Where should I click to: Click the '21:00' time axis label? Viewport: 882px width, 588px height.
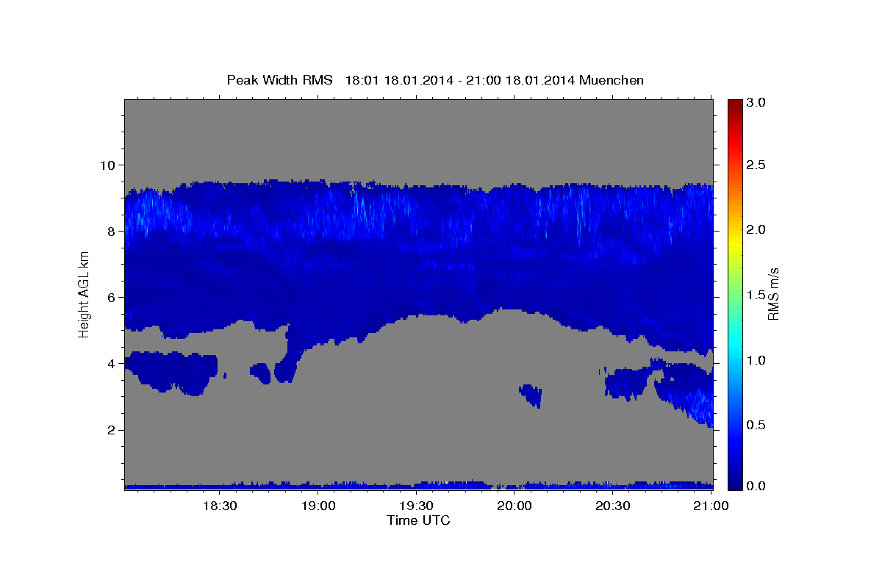click(711, 506)
